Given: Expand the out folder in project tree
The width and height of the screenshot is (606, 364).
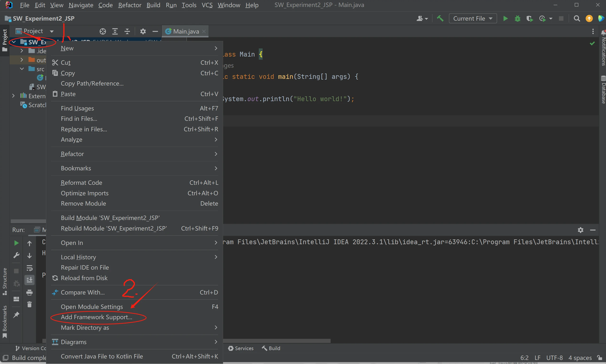Looking at the screenshot, I should 22,60.
